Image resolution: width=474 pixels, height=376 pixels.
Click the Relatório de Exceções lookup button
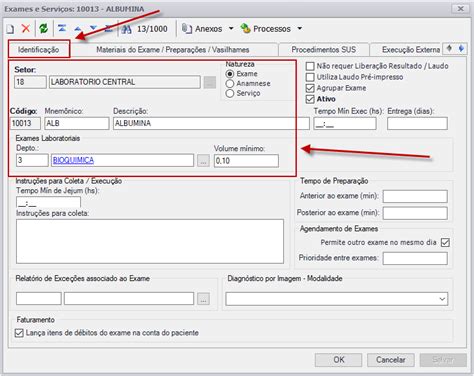[203, 299]
